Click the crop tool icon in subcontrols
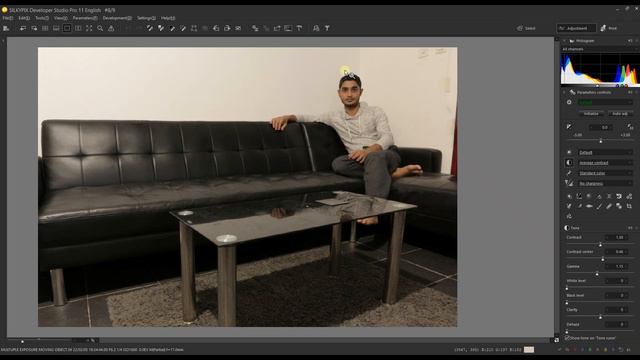This screenshot has width=640, height=360. (629, 206)
